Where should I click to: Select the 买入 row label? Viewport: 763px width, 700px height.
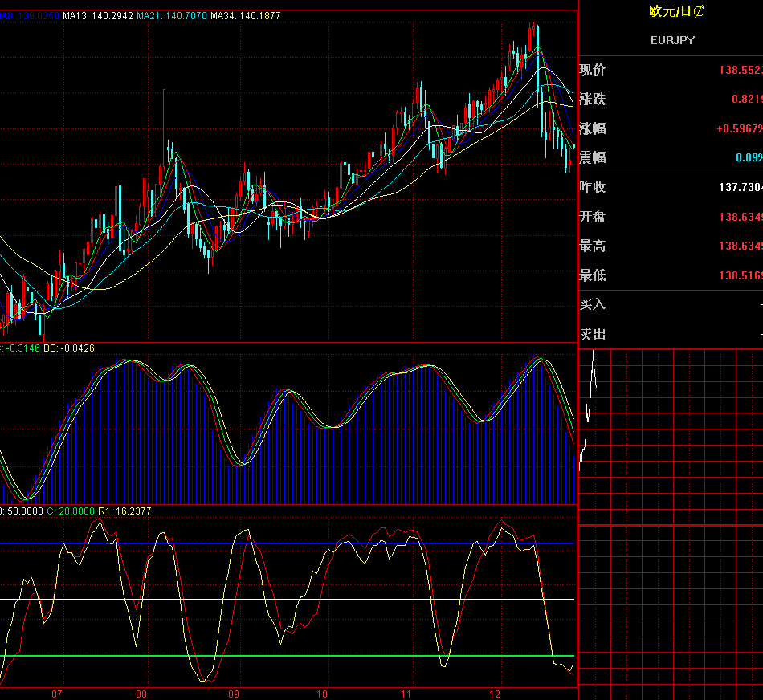tap(592, 305)
